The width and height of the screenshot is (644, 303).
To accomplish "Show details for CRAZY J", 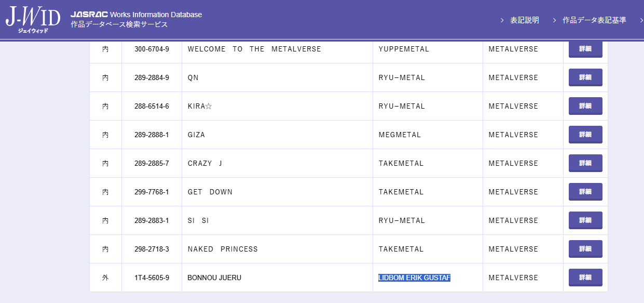I will click(x=585, y=163).
